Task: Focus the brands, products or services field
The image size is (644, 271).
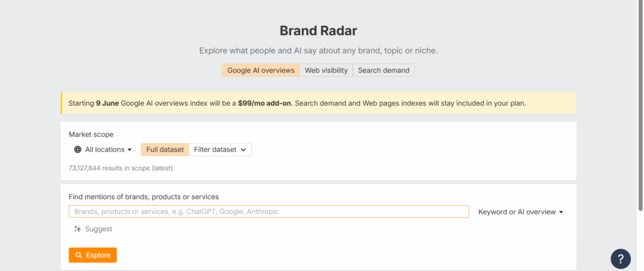Action: click(269, 211)
